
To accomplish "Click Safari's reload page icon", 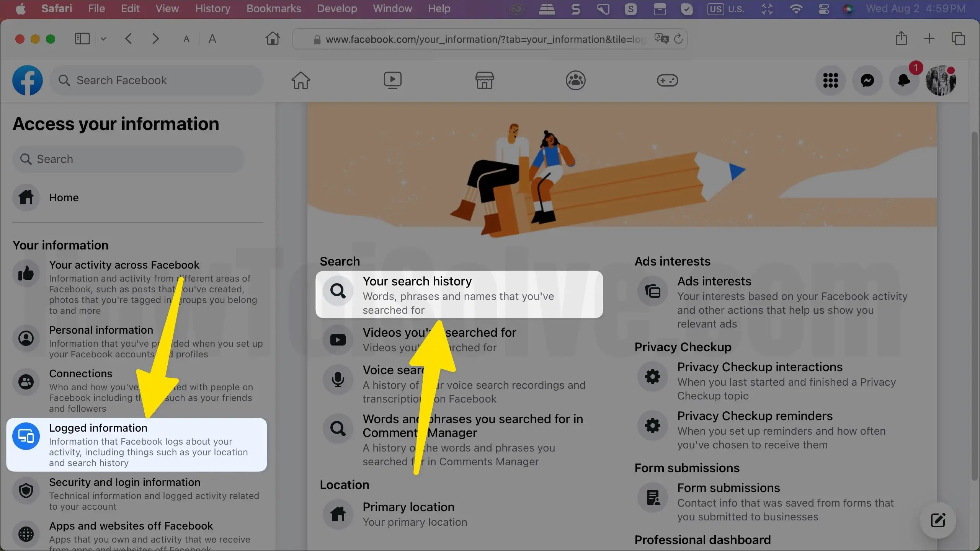I will [678, 39].
